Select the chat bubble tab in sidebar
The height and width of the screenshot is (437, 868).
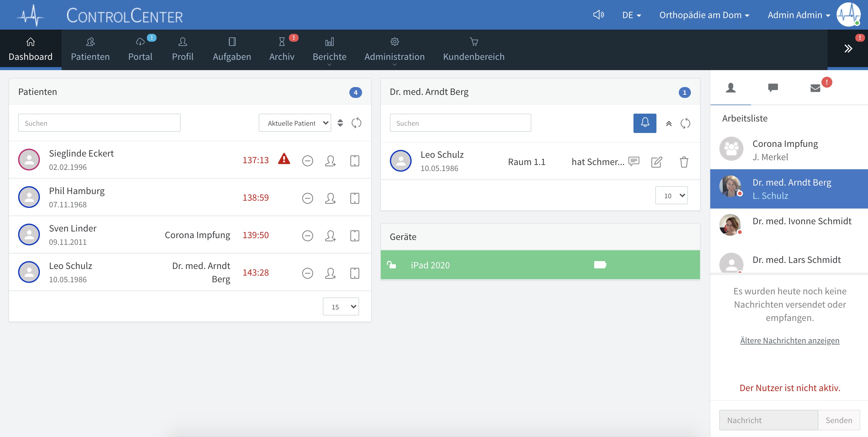pos(773,88)
